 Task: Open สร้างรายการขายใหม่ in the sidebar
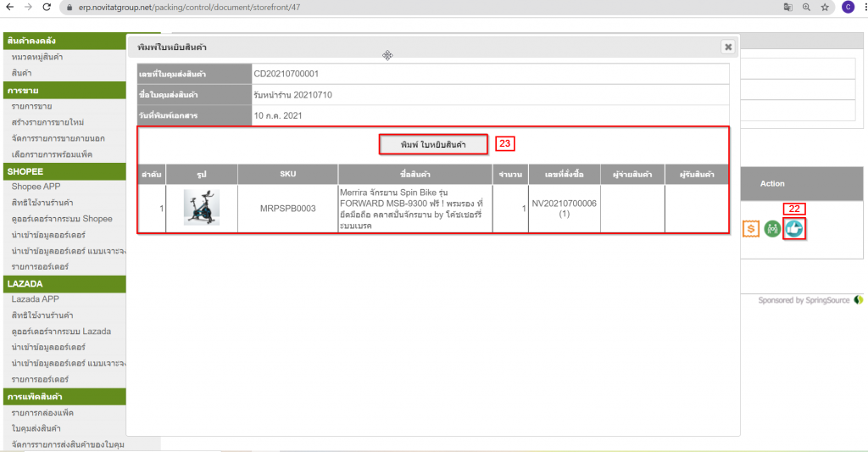[47, 122]
